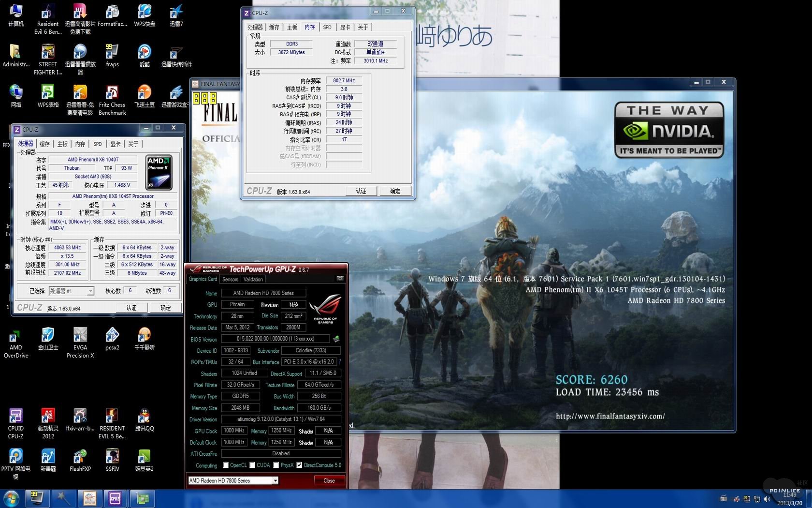The height and width of the screenshot is (508, 812).
Task: Open the 计算机 desktop icon
Action: click(x=15, y=15)
